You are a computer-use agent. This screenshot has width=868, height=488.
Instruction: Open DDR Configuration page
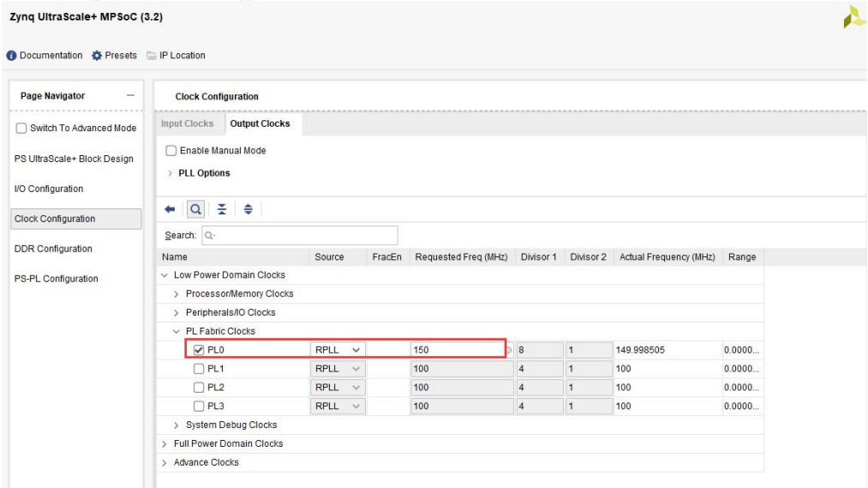click(x=53, y=249)
